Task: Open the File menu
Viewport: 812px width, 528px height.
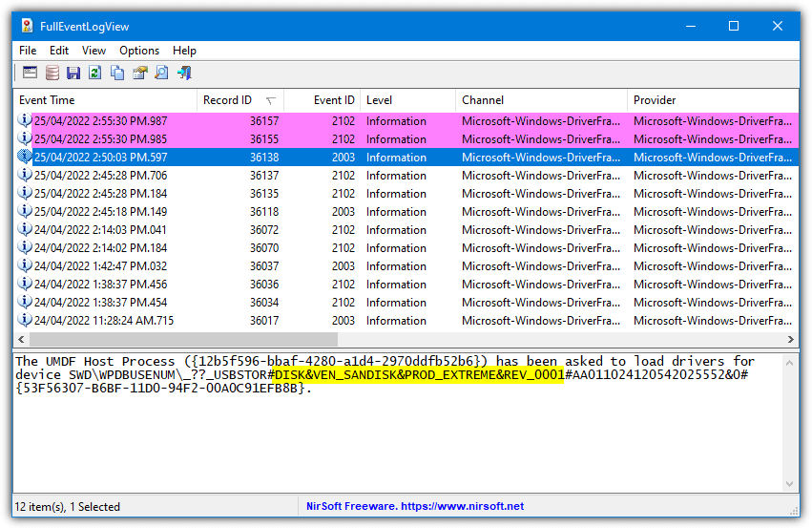Action: tap(28, 51)
